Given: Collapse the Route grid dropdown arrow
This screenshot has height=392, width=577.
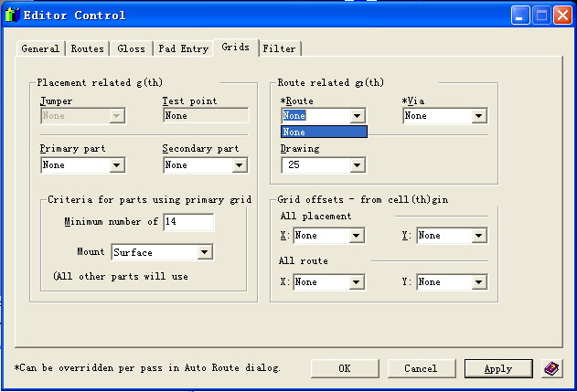Looking at the screenshot, I should (357, 116).
